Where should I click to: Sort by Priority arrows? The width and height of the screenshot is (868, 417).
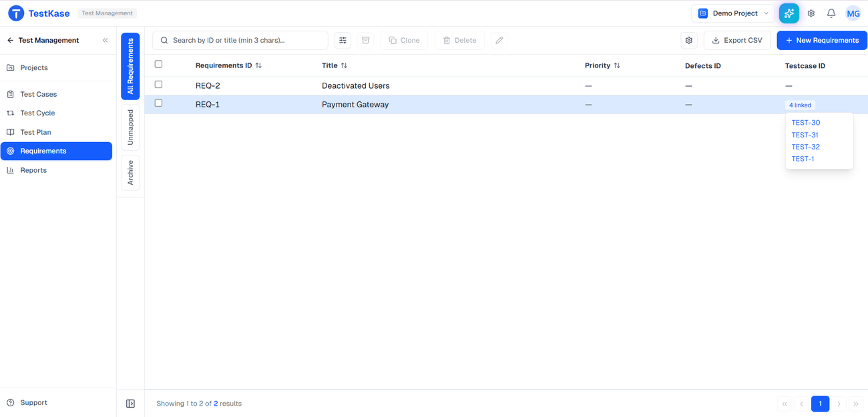tap(617, 66)
